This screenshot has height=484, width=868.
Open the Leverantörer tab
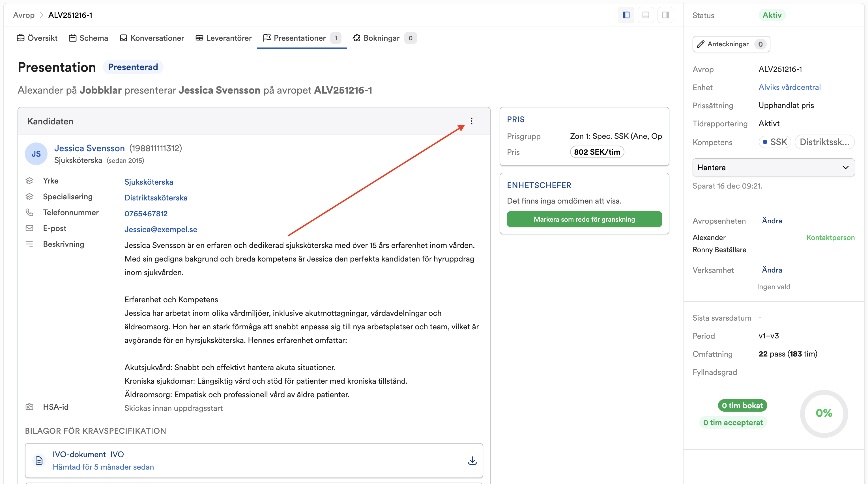224,38
